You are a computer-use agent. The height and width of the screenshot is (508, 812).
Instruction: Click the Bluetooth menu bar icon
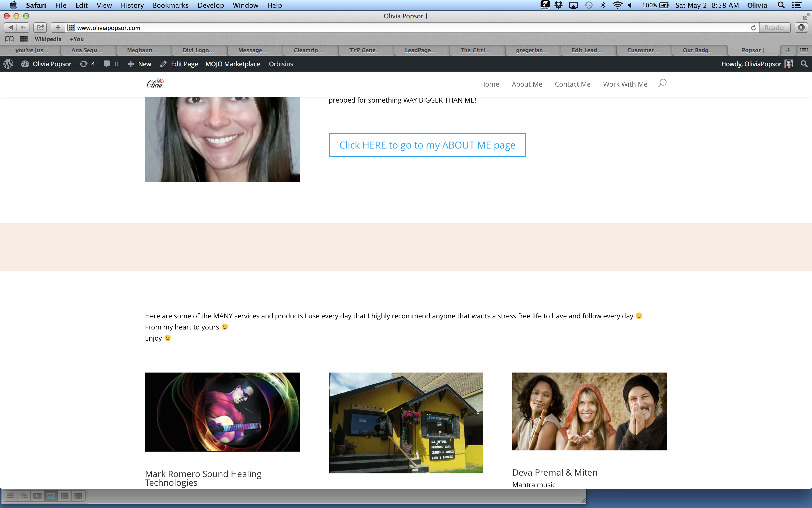[603, 5]
